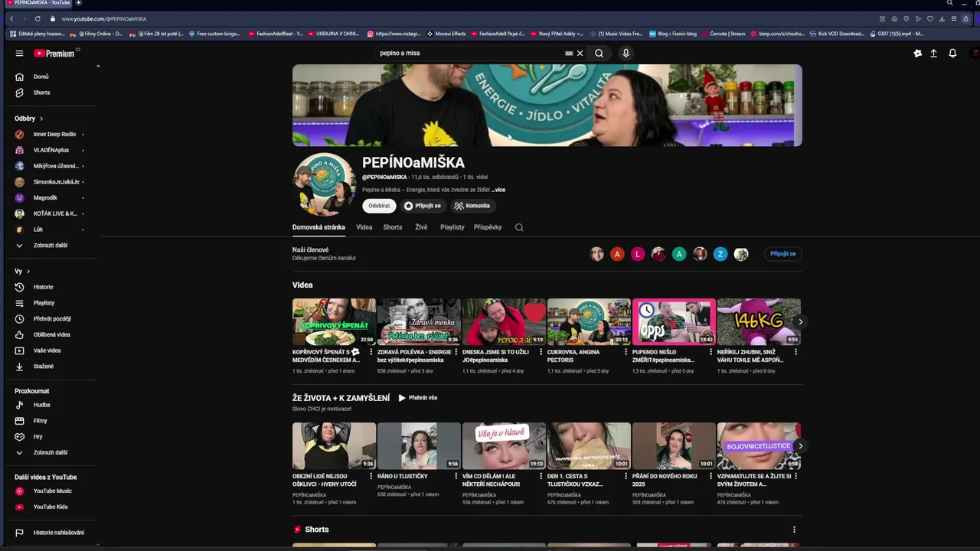Open the hamburger guide menu
Image resolution: width=980 pixels, height=551 pixels.
pyautogui.click(x=19, y=54)
